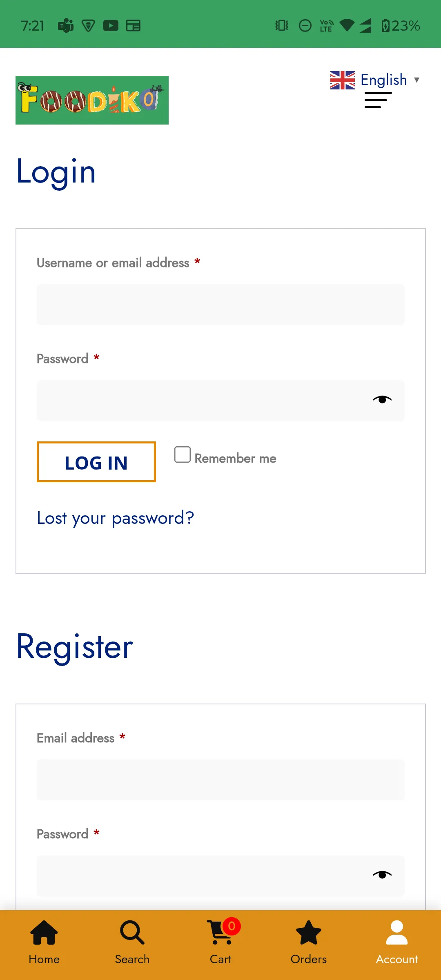Click the language dropdown arrow
This screenshot has width=441, height=980.
(416, 80)
